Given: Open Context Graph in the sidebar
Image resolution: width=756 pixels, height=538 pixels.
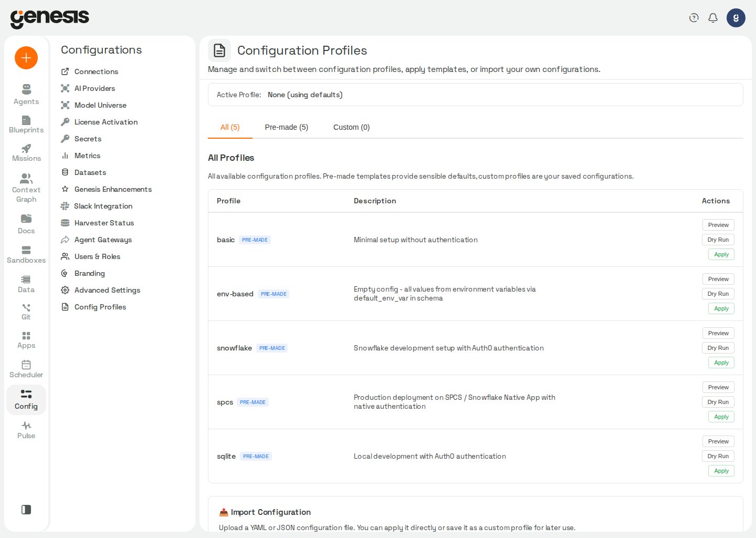Looking at the screenshot, I should (26, 188).
